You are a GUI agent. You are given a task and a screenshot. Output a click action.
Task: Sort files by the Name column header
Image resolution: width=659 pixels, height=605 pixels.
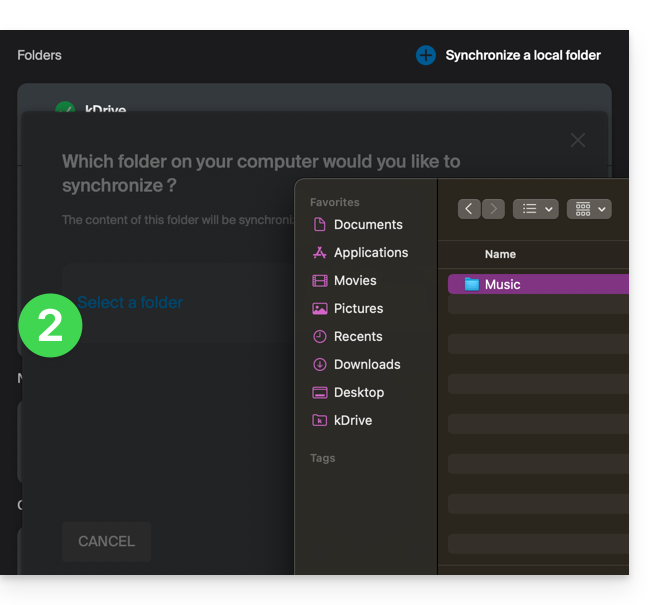point(500,254)
